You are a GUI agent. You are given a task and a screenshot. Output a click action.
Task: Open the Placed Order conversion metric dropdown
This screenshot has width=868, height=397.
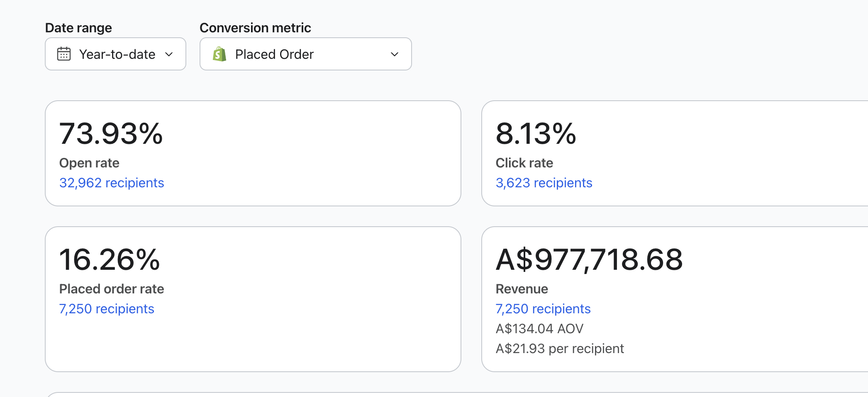(305, 54)
